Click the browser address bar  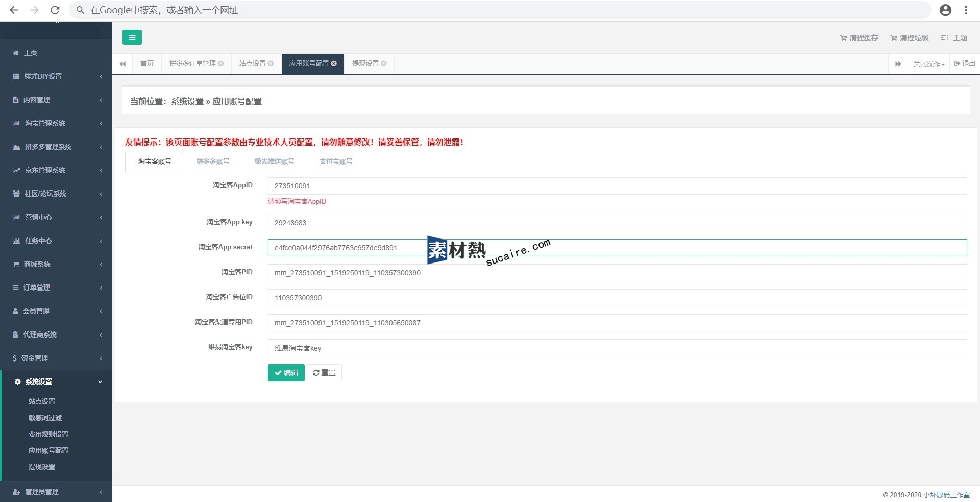[x=500, y=10]
